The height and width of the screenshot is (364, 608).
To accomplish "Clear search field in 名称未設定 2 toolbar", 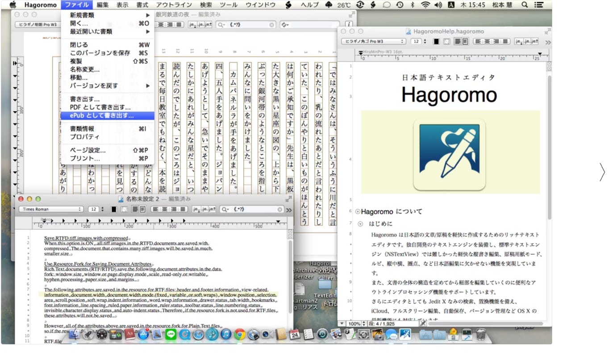I will point(280,209).
